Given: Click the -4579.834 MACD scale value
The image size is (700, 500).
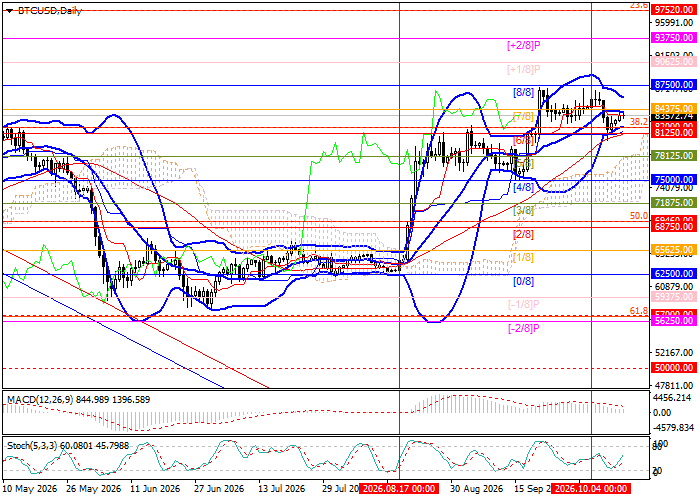Looking at the screenshot, I should (674, 428).
